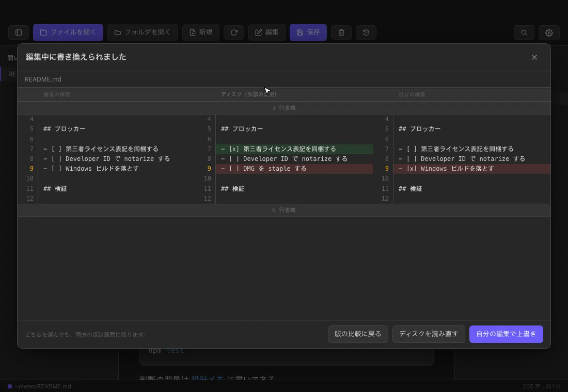Open version history clock icon
The image size is (568, 392).
click(x=366, y=32)
